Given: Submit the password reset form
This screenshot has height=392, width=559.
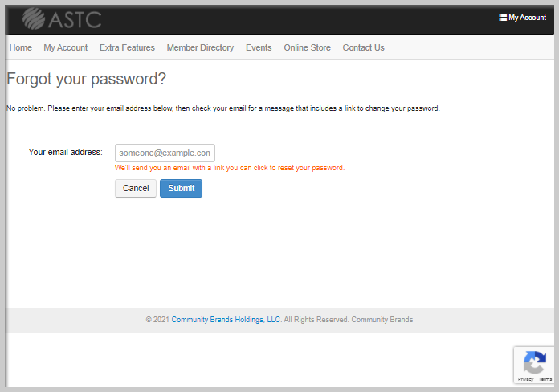Looking at the screenshot, I should (x=181, y=188).
